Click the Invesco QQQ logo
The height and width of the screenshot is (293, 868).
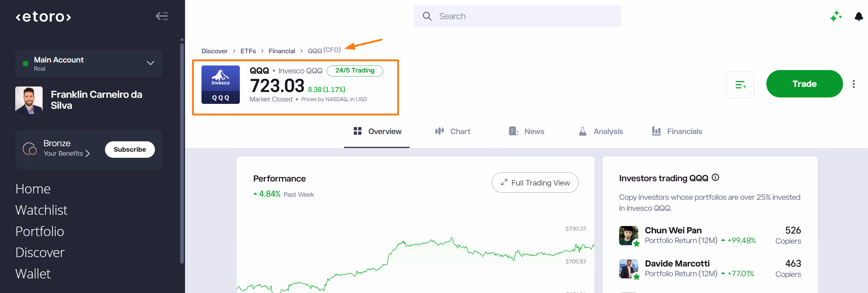click(x=220, y=84)
